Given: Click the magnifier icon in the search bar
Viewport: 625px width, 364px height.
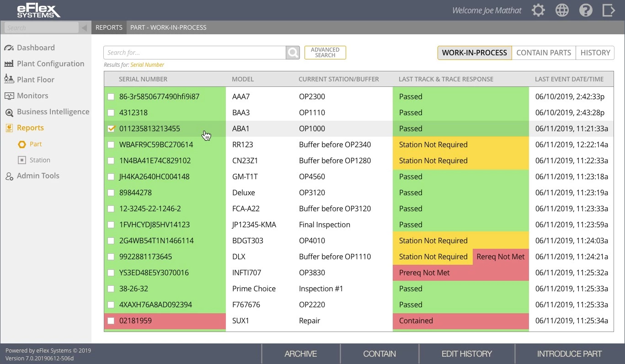Looking at the screenshot, I should pos(293,52).
